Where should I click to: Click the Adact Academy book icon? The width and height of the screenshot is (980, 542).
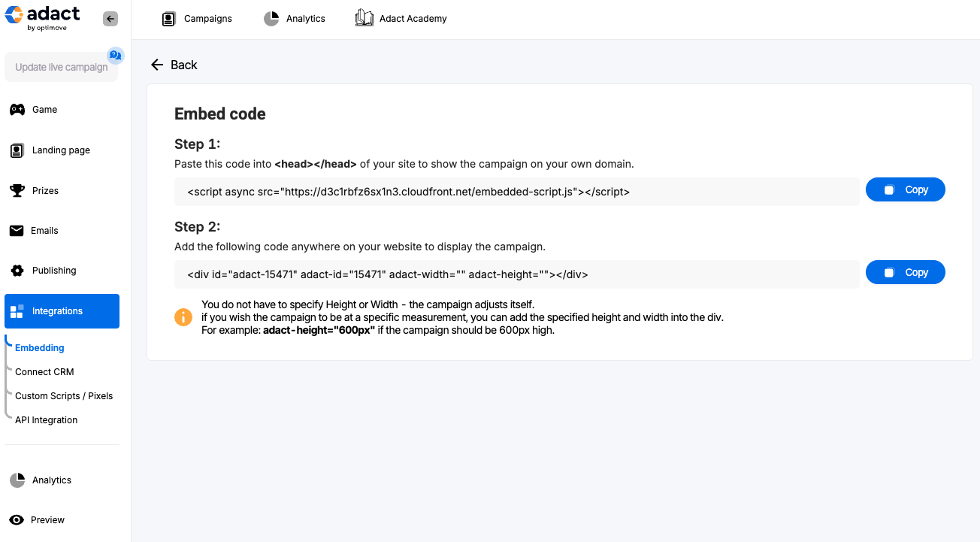tap(364, 18)
